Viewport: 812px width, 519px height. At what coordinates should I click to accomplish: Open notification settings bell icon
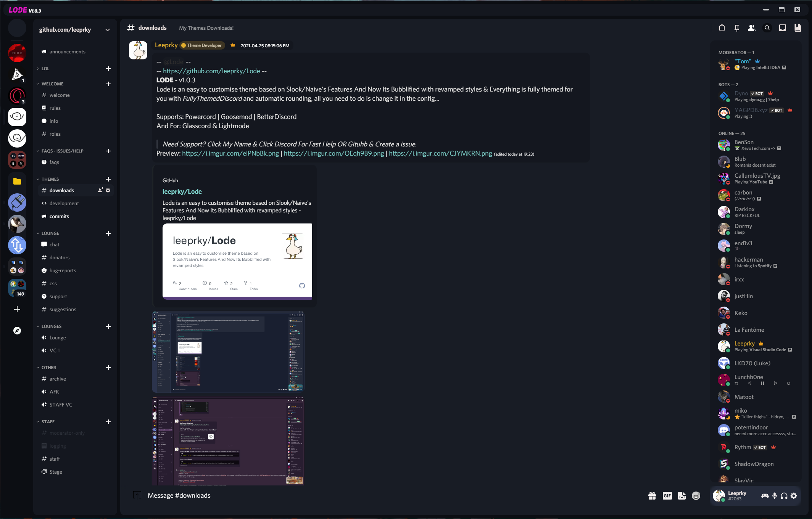click(x=722, y=28)
